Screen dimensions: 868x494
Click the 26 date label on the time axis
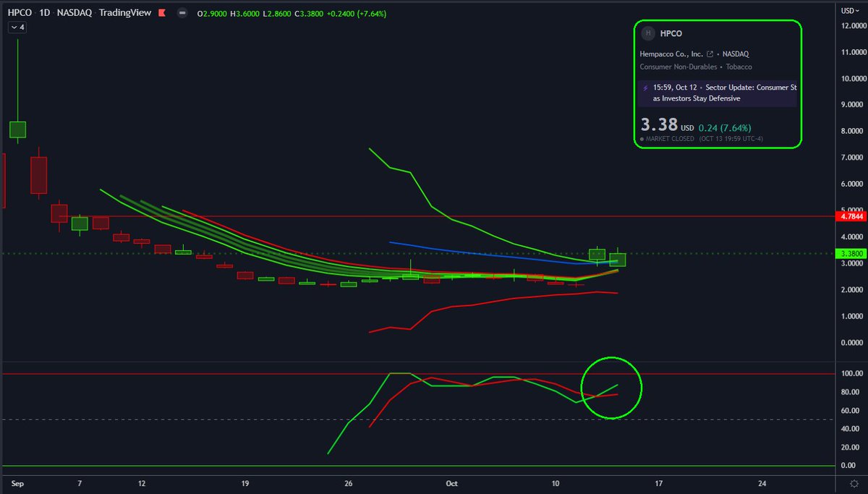tap(349, 482)
